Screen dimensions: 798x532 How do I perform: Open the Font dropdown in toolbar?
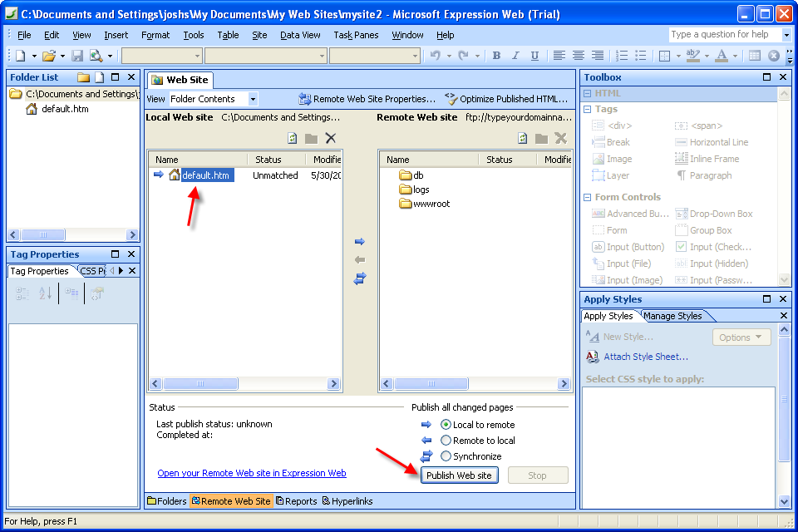coord(323,56)
